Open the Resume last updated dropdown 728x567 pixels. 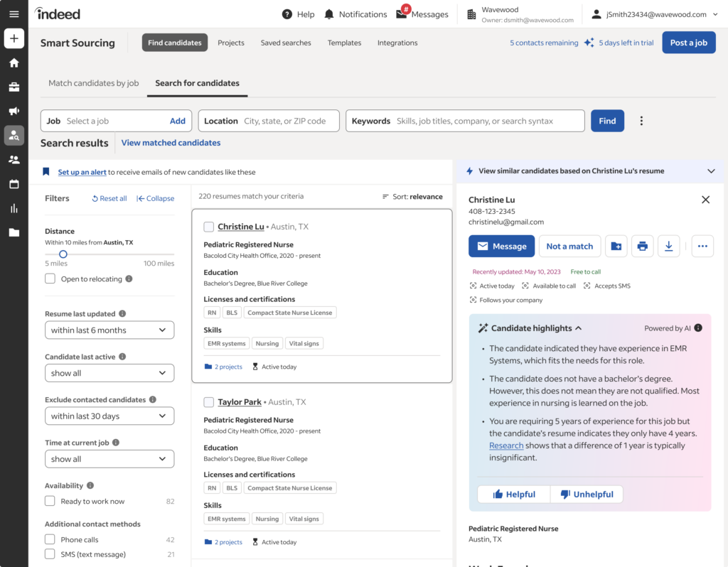109,330
